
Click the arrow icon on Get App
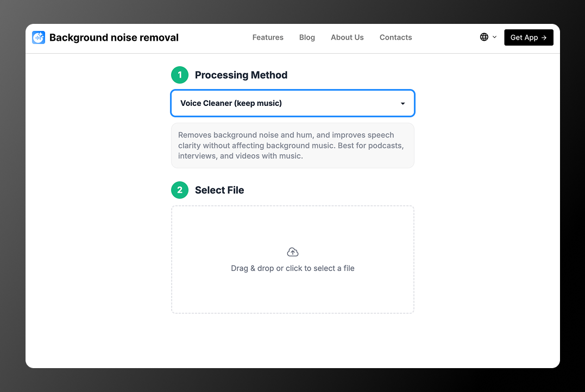tap(543, 37)
